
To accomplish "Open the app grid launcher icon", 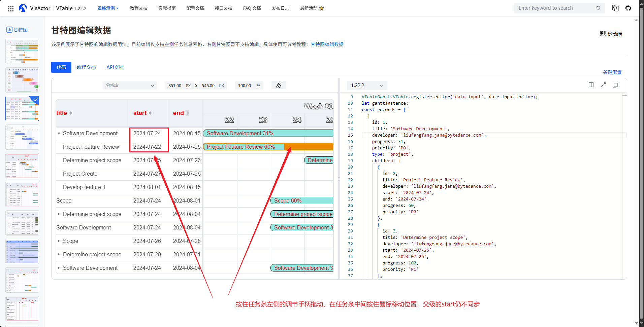I will [11, 8].
